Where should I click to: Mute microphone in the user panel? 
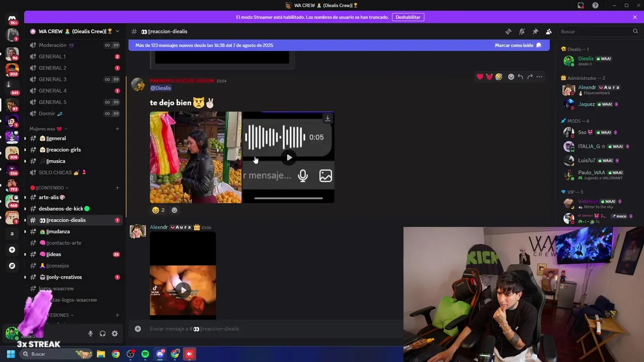(91, 333)
